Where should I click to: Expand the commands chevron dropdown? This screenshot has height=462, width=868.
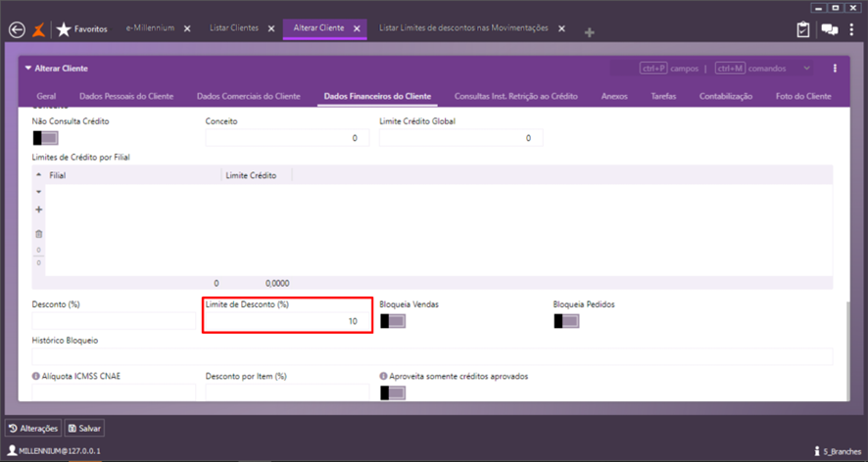(x=806, y=69)
